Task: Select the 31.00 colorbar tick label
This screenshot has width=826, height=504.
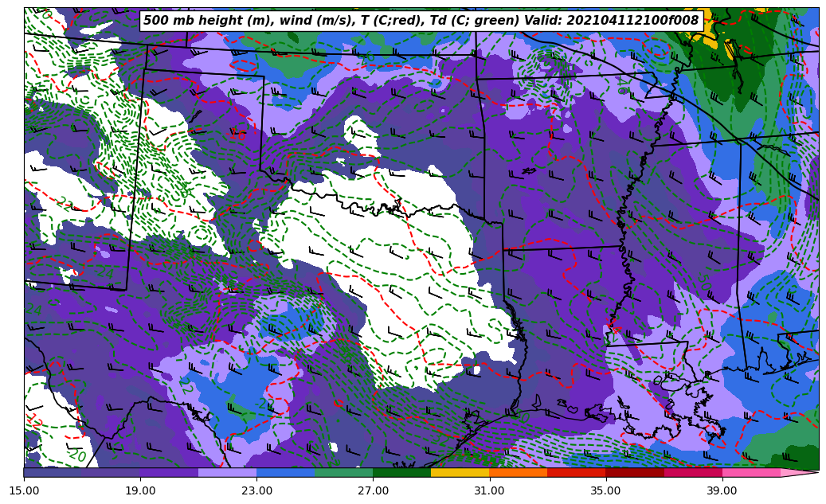Action: click(x=489, y=491)
